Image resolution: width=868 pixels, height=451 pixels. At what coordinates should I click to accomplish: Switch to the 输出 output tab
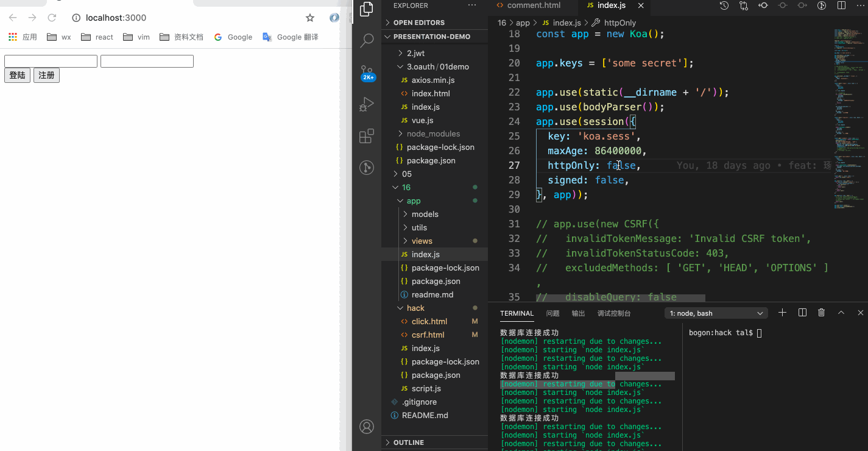(578, 313)
